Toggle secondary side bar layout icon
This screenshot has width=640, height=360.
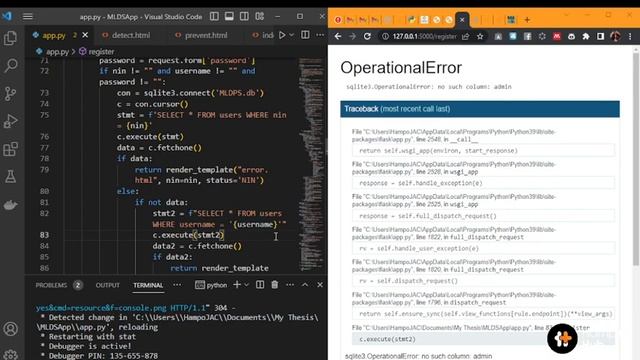tap(244, 16)
